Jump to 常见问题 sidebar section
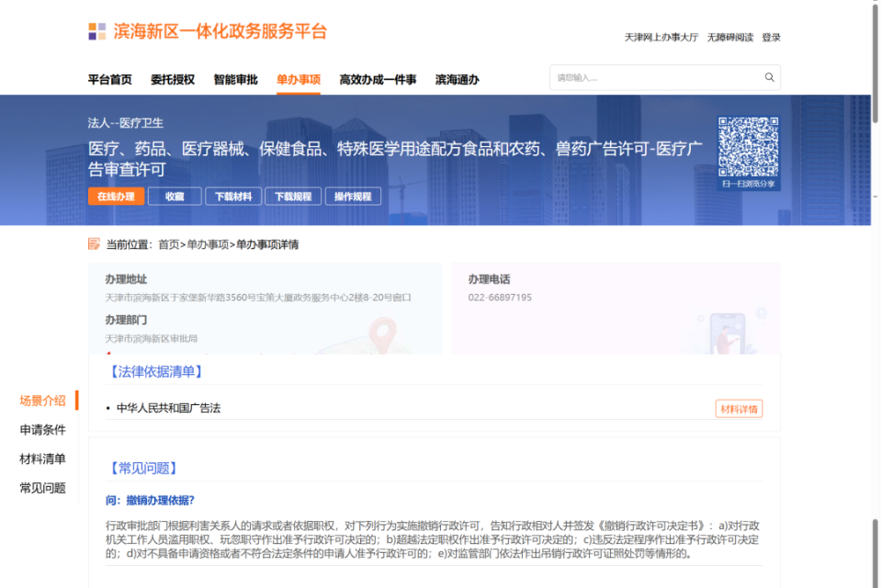Image resolution: width=882 pixels, height=588 pixels. tap(43, 488)
